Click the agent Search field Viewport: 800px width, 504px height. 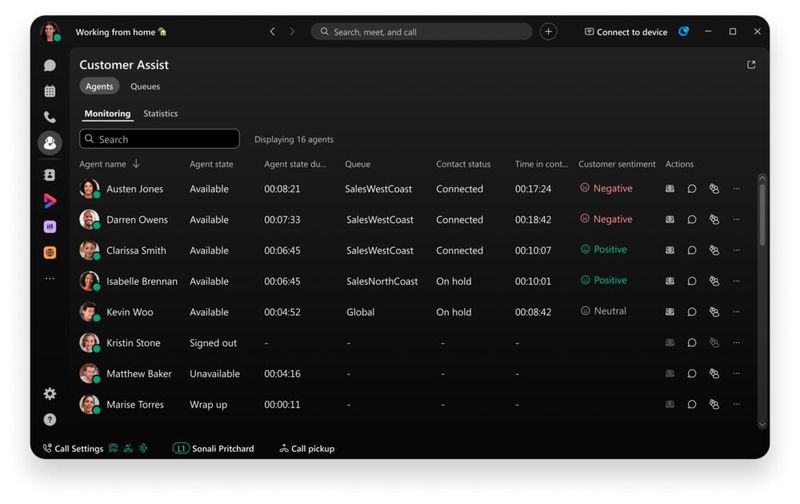tap(160, 140)
